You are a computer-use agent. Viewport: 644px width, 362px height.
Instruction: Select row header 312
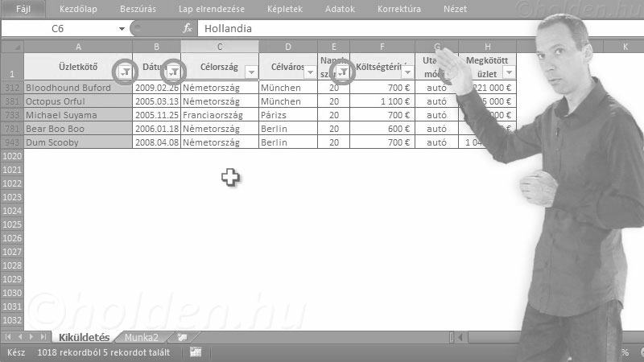tap(12, 88)
